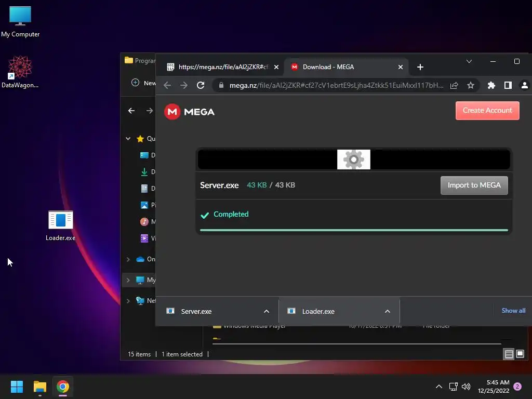Go forward in Chrome browser
This screenshot has width=532, height=399.
point(184,85)
